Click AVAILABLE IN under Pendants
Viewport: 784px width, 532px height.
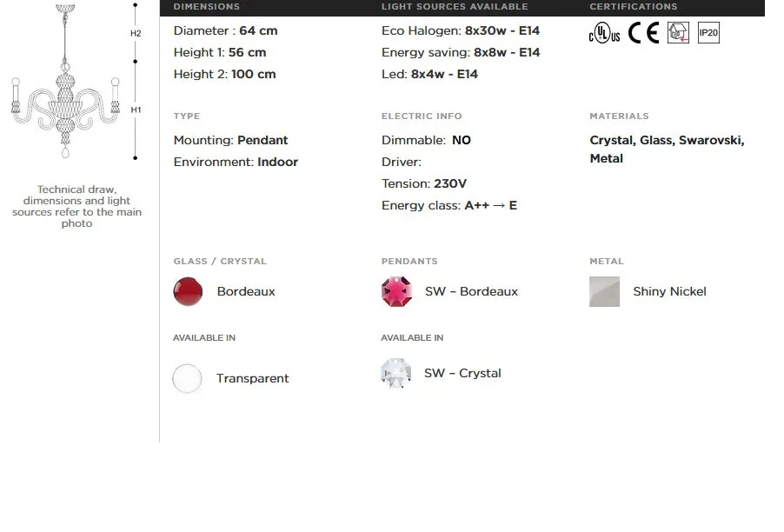[x=412, y=338]
